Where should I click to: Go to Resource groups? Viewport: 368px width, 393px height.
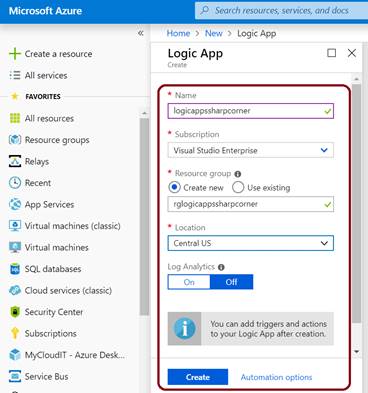tap(57, 140)
